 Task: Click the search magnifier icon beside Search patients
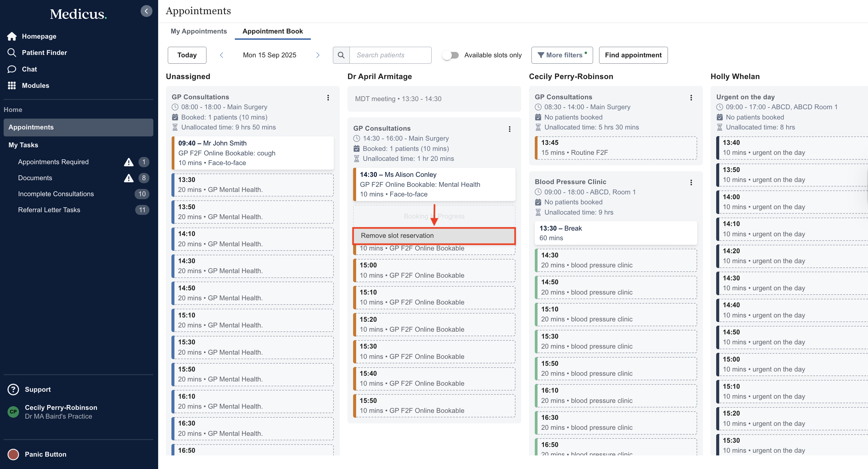[341, 55]
